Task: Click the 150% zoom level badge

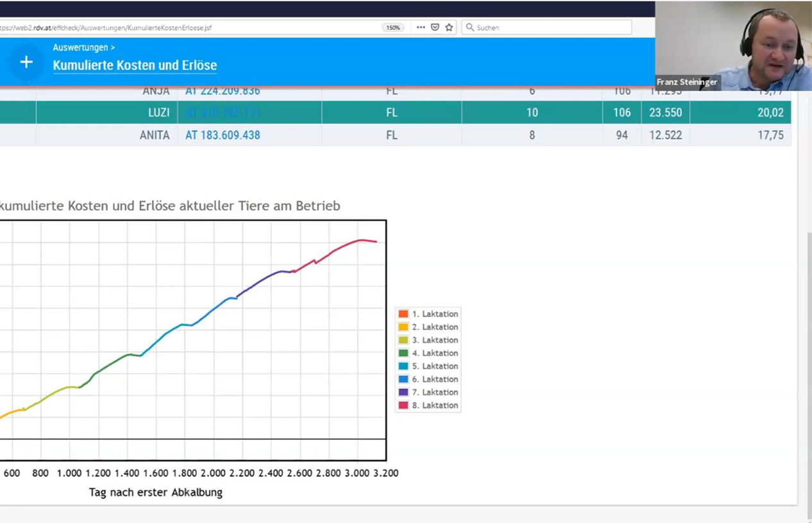Action: [x=393, y=28]
